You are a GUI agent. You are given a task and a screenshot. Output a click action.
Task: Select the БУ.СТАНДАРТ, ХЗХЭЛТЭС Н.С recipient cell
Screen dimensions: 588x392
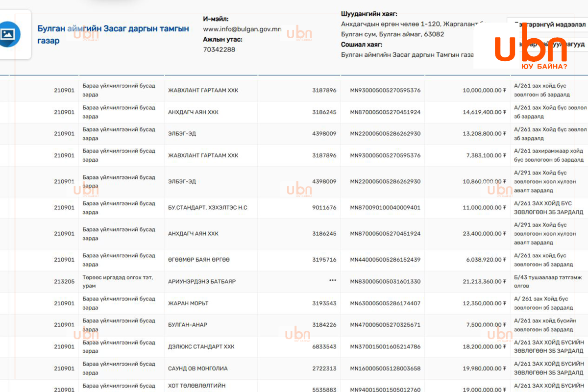click(208, 208)
